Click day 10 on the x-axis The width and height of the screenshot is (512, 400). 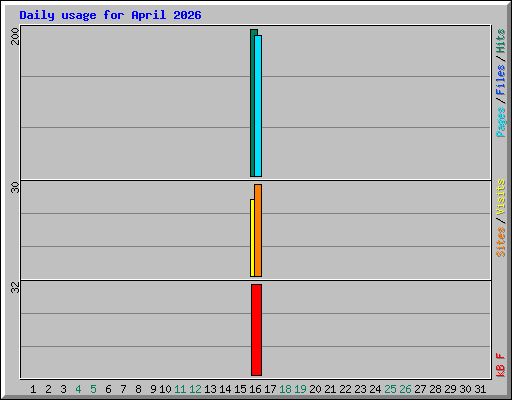coord(165,389)
